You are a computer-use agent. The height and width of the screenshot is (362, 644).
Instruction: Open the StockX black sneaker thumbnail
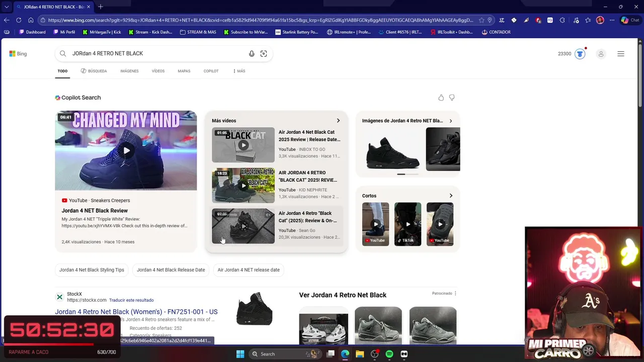pyautogui.click(x=255, y=309)
